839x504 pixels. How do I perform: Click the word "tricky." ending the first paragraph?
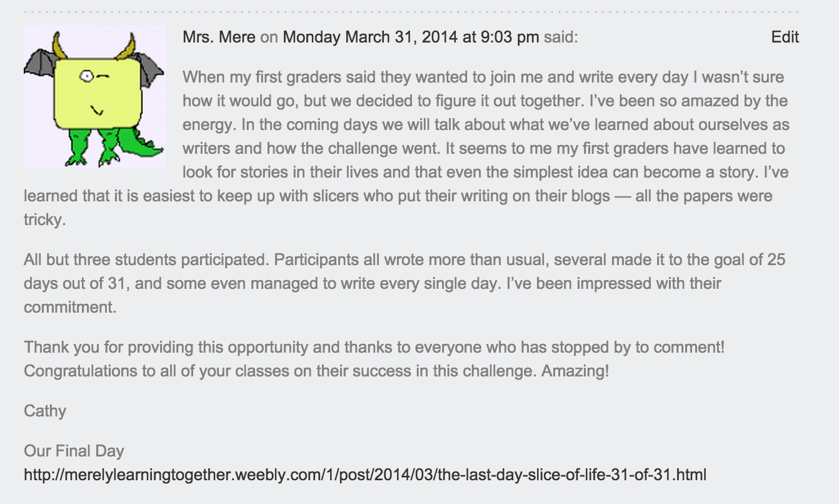click(x=44, y=220)
